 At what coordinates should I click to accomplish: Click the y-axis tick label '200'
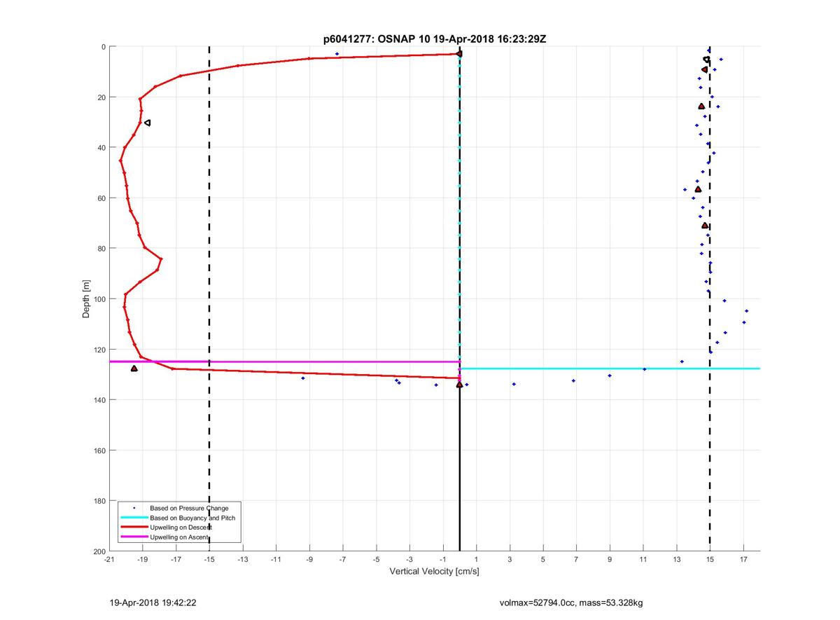point(99,551)
